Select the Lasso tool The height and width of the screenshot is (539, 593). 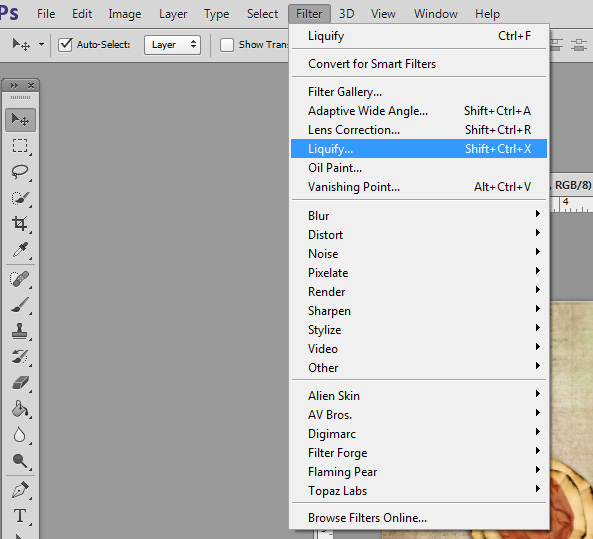tap(20, 172)
